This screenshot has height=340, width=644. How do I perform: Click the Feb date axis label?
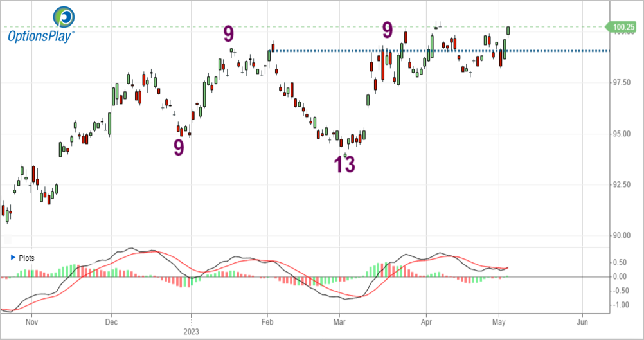(267, 322)
